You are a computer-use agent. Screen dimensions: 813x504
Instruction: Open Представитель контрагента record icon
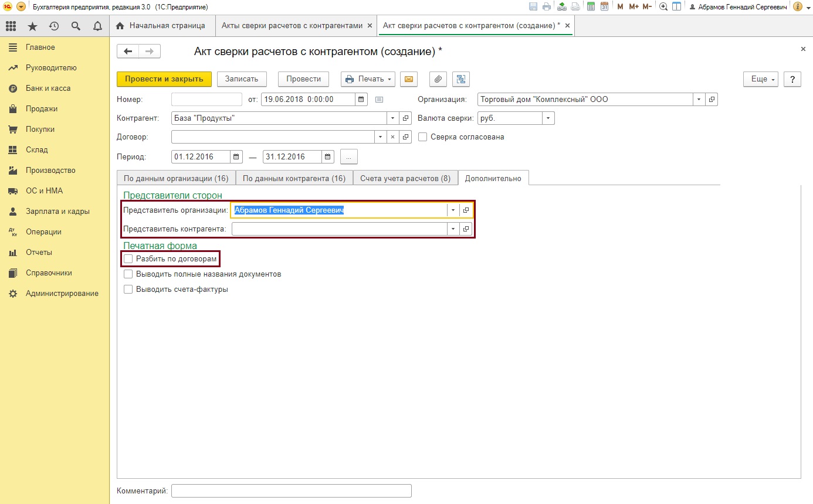(x=466, y=229)
